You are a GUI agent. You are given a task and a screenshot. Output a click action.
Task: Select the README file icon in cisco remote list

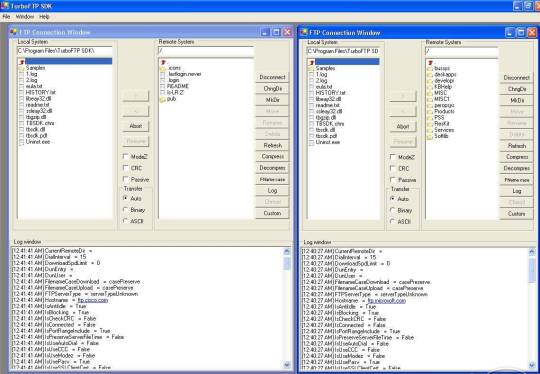pyautogui.click(x=163, y=86)
